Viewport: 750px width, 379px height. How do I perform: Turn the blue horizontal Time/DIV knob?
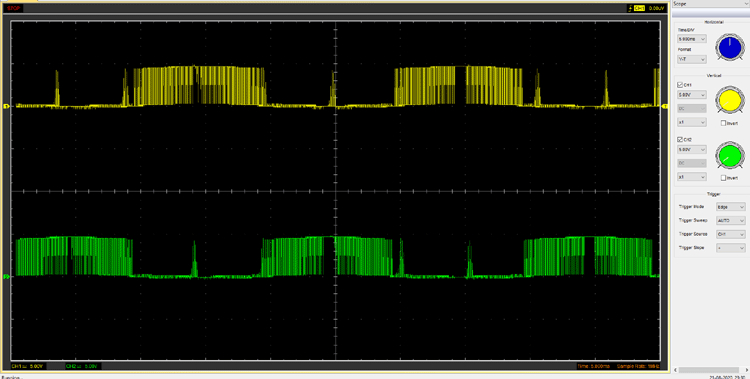tap(730, 47)
